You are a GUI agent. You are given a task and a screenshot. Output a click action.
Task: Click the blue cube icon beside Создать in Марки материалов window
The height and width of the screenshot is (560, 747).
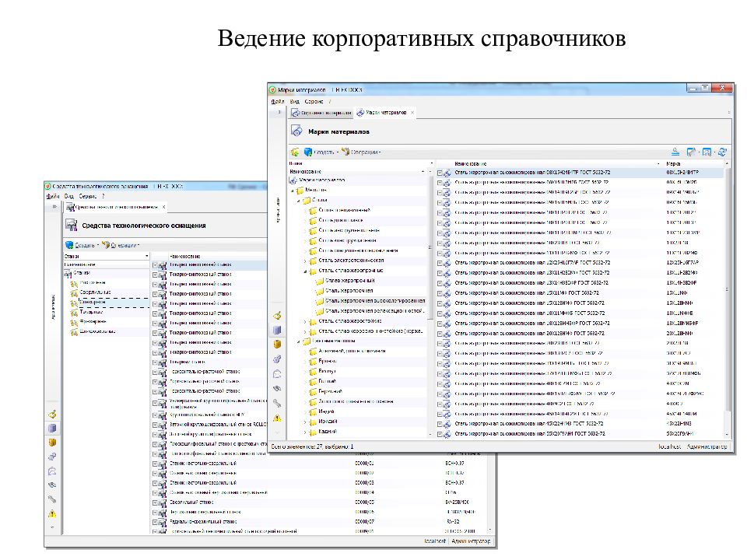pos(308,152)
